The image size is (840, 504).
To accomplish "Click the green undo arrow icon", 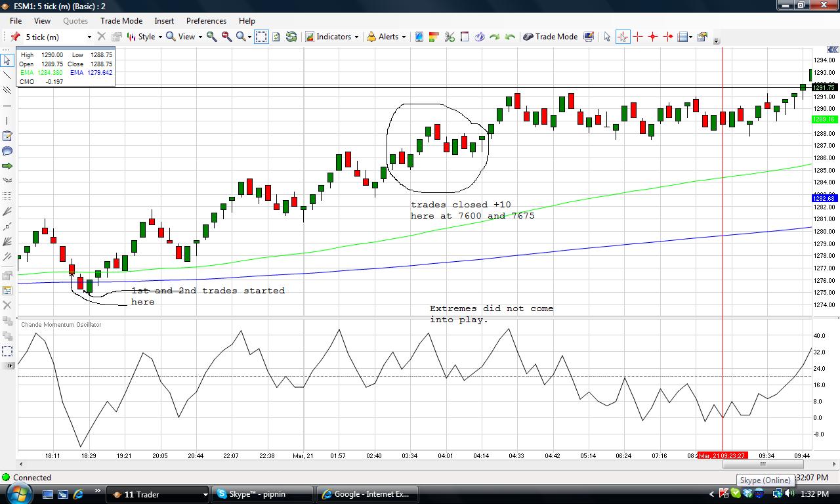I will tap(510, 37).
